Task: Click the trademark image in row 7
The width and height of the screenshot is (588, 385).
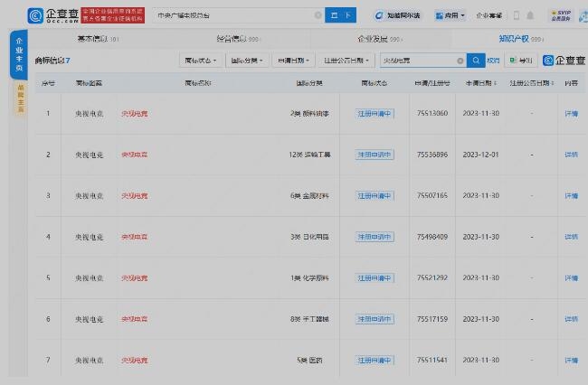Action: (x=89, y=361)
